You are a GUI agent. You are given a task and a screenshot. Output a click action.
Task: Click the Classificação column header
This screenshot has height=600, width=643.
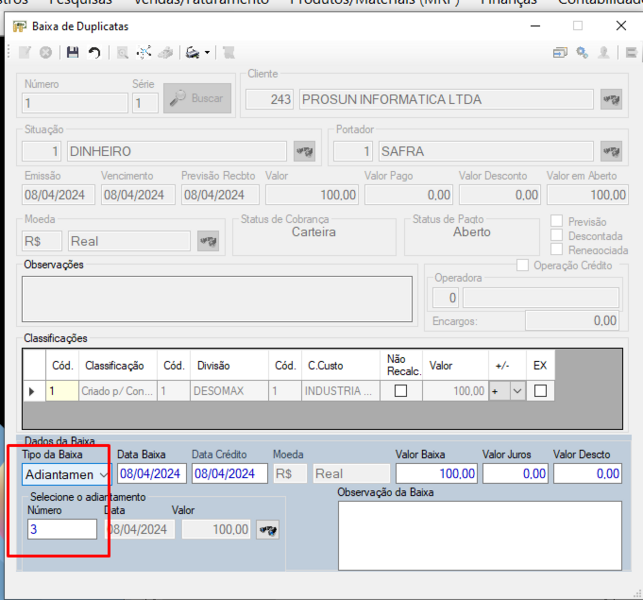pos(118,365)
